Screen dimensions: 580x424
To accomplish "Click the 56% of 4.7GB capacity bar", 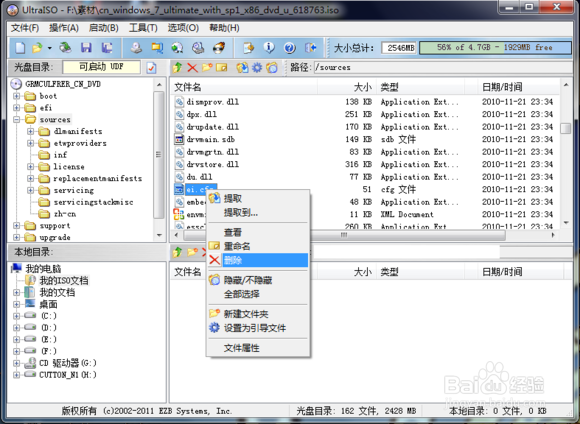I will pos(495,48).
